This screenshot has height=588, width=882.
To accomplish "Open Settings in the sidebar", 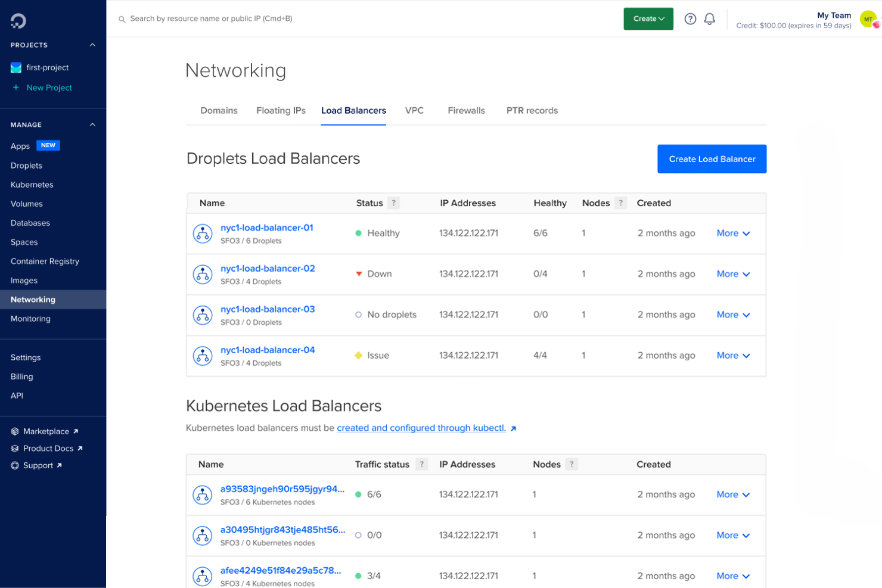I will click(26, 357).
